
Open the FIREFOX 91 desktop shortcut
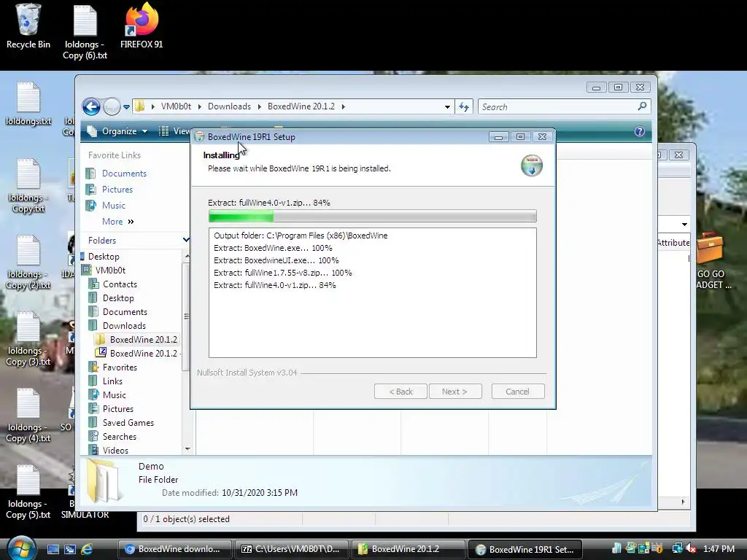point(142,26)
